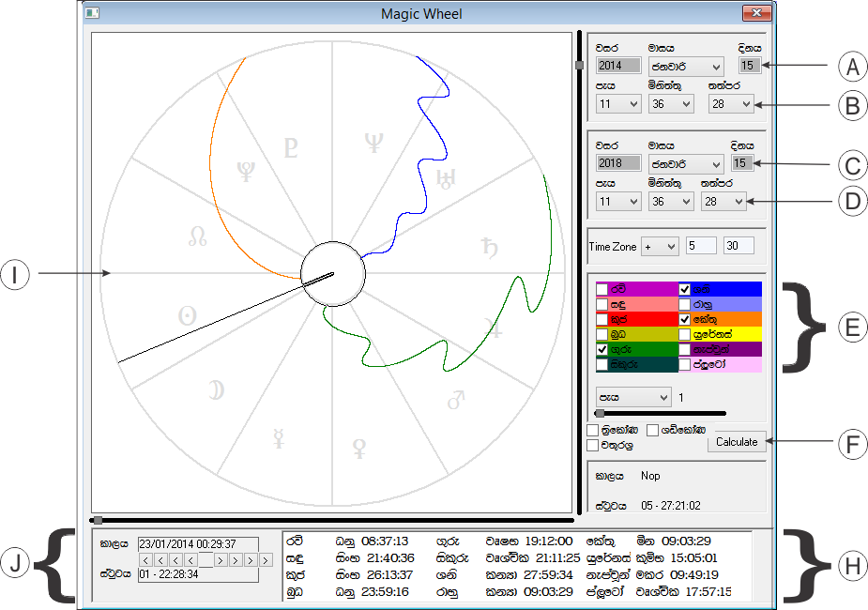Click the ගුරු position value 19:12:00
Screen dimensions: 868x610
coord(549,541)
